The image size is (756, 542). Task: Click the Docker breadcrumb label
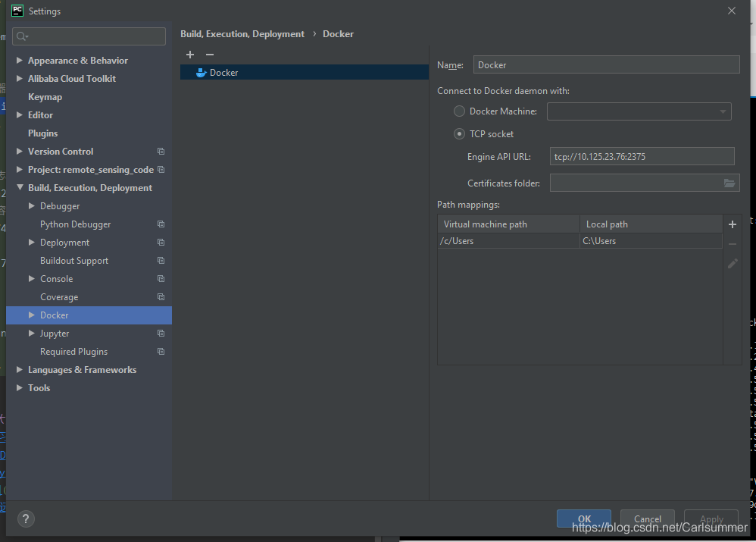click(x=338, y=34)
